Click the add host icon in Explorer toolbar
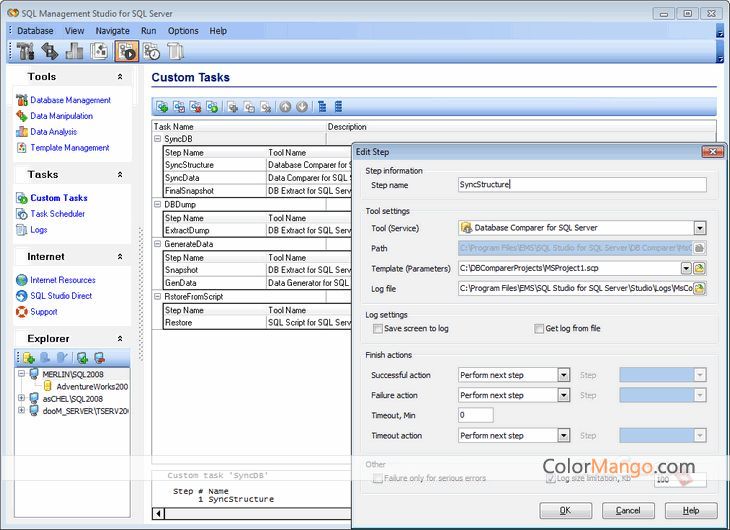The height and width of the screenshot is (530, 730). pyautogui.click(x=29, y=358)
